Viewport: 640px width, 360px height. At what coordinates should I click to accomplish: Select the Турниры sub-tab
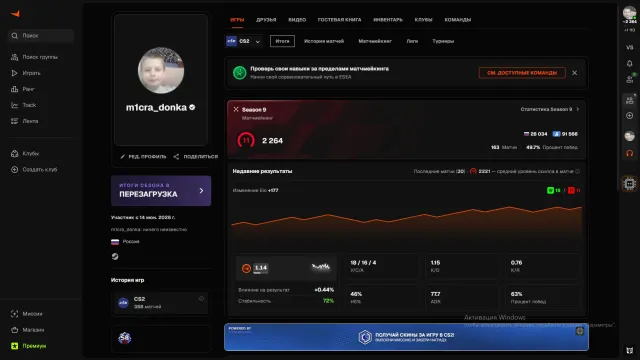point(443,41)
